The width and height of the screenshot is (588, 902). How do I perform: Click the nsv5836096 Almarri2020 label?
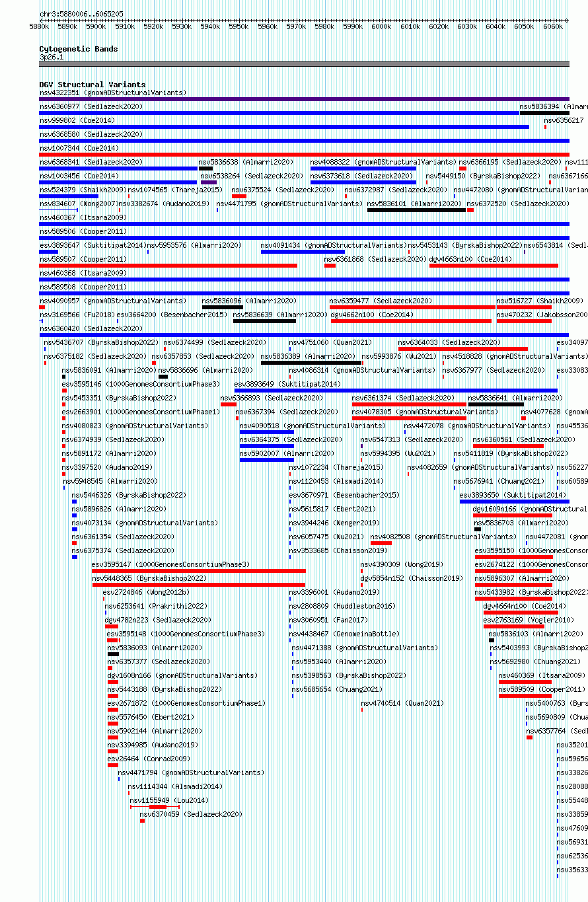249,301
